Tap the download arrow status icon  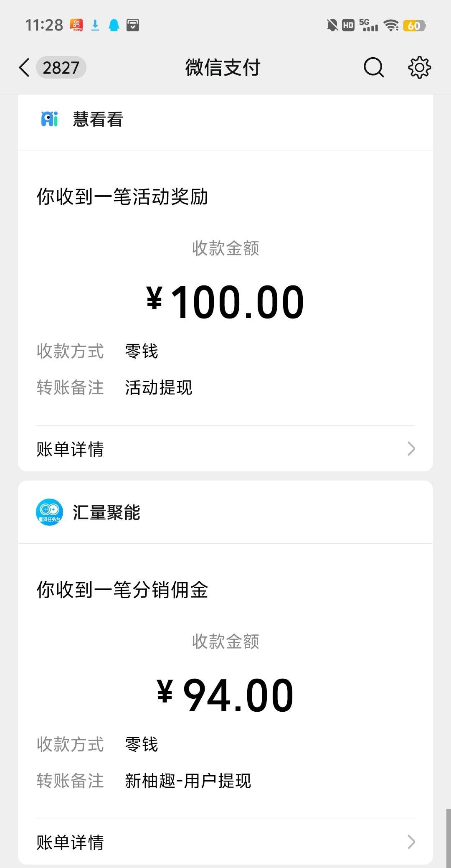click(95, 25)
